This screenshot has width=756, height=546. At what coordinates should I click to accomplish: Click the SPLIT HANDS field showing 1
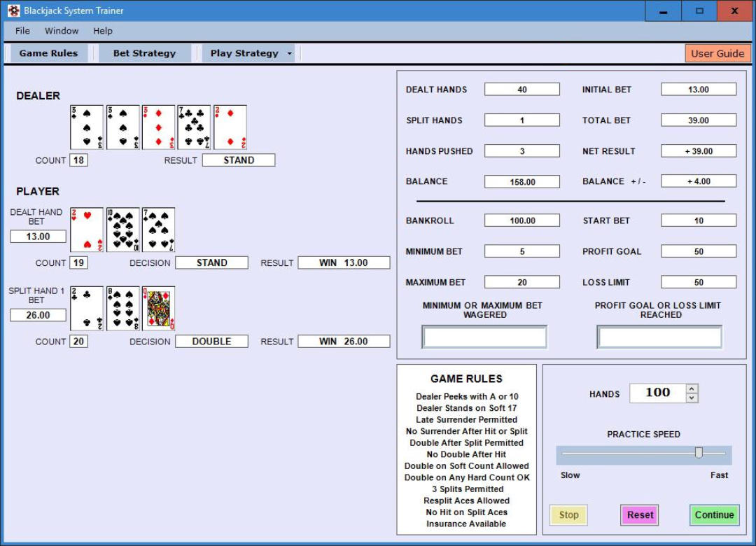tap(522, 120)
